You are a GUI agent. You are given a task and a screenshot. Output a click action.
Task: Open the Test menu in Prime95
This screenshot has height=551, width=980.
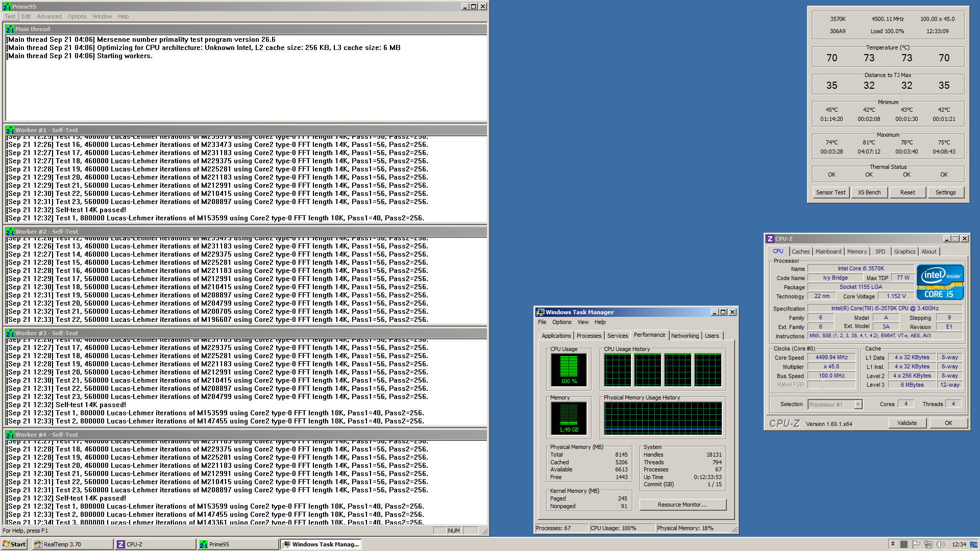pyautogui.click(x=10, y=16)
